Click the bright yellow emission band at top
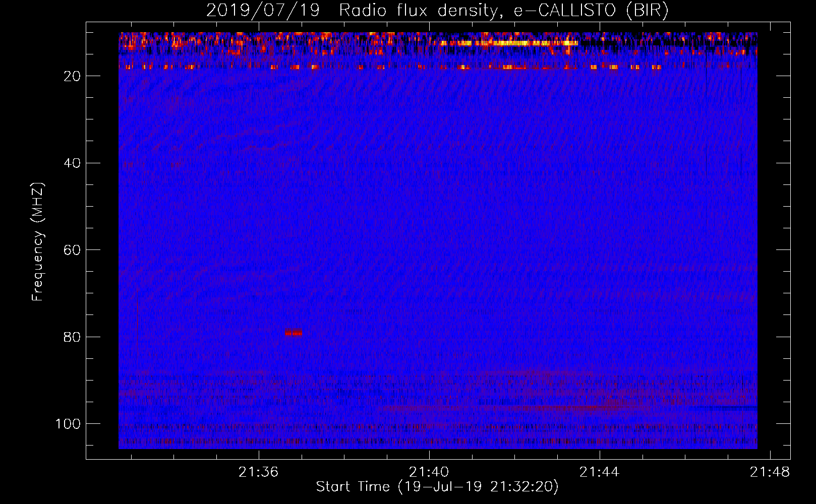Viewport: 816px width, 504px height. coord(508,43)
